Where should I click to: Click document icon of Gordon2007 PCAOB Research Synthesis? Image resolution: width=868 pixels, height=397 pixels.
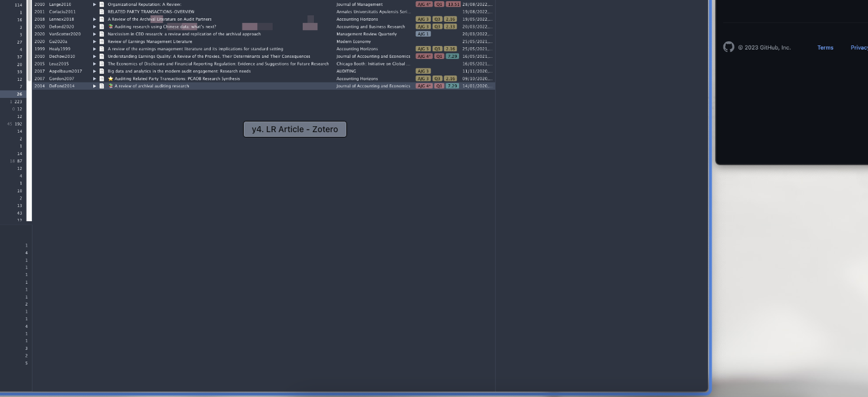pyautogui.click(x=101, y=78)
